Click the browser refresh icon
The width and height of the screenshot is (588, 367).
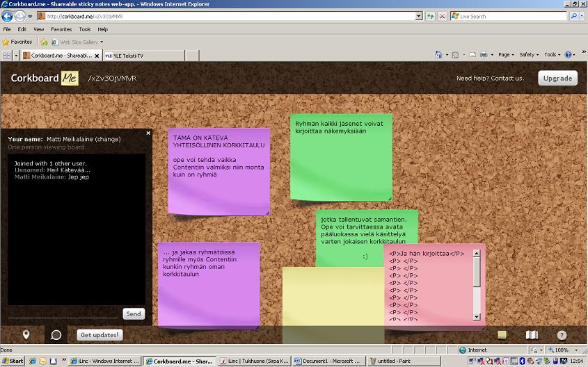(x=431, y=16)
